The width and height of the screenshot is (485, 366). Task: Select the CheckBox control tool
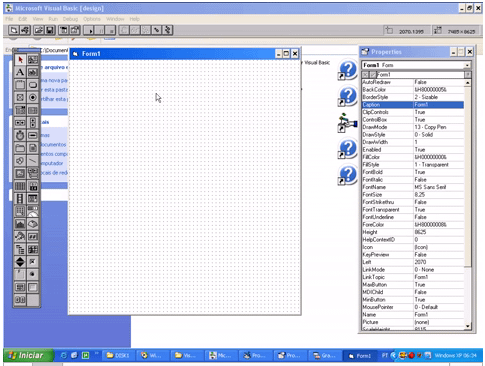click(20, 98)
